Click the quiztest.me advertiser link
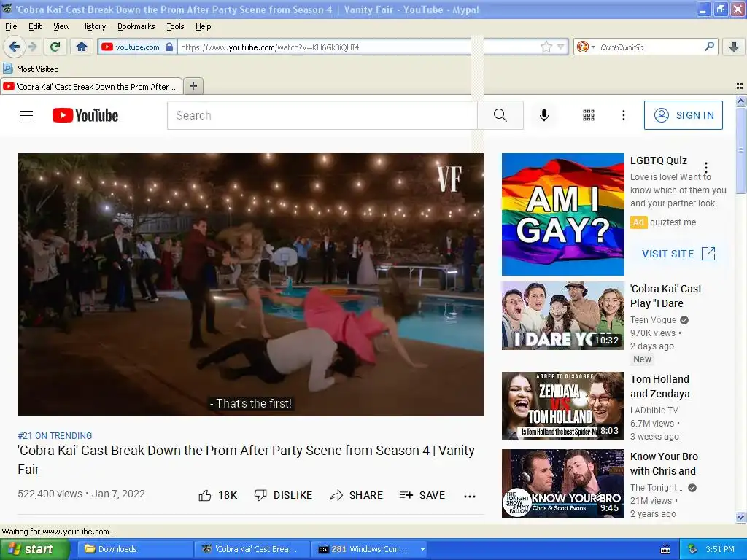Viewport: 747px width, 560px height. pyautogui.click(x=673, y=222)
